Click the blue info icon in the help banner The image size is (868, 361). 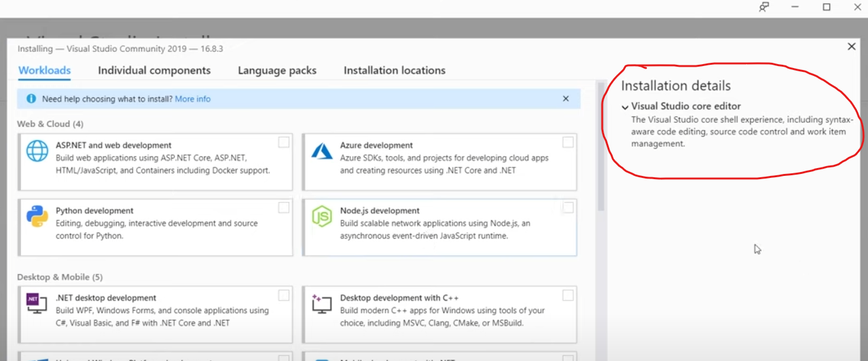point(31,99)
